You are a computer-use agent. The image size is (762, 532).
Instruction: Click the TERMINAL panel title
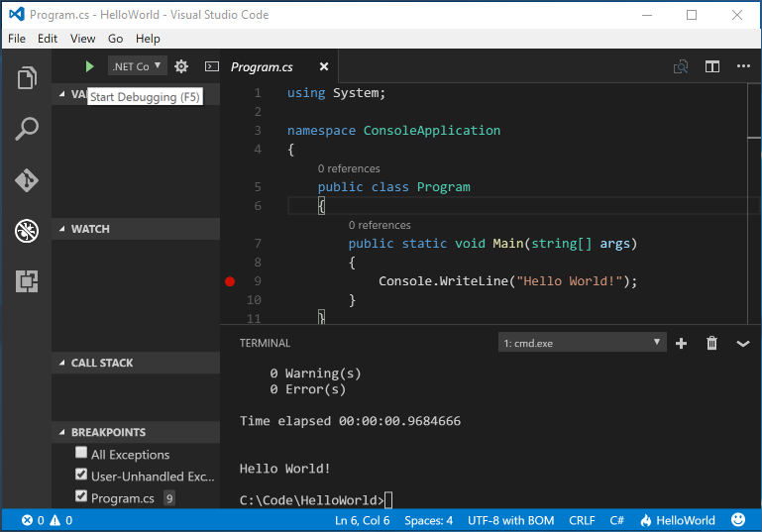(x=265, y=343)
